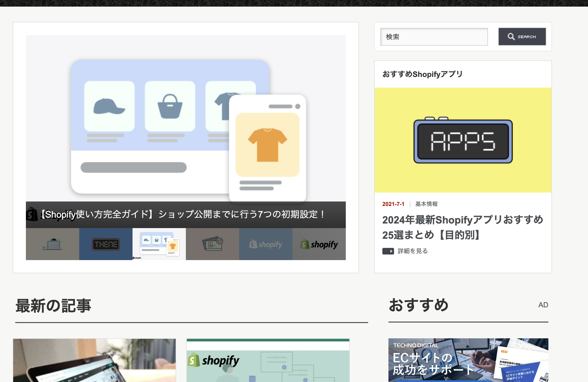
Task: Select the laptop illustration slider thumbnail
Action: [x=53, y=244]
